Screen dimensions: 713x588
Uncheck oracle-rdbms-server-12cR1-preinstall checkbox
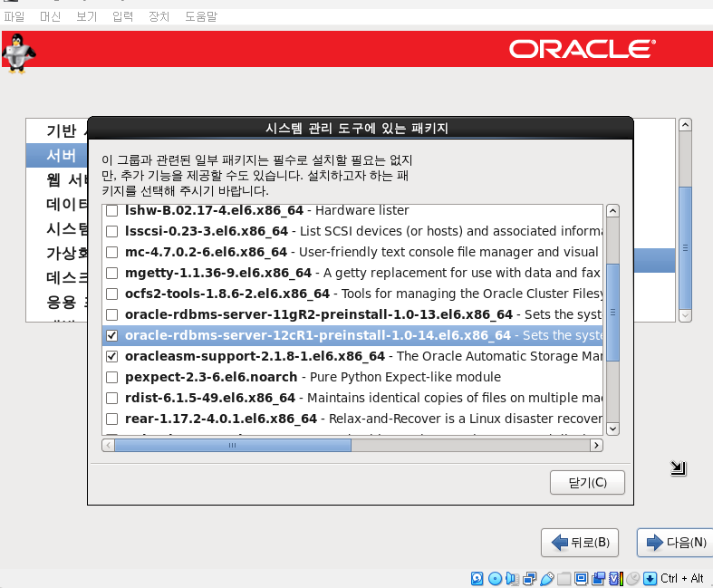coord(111,335)
